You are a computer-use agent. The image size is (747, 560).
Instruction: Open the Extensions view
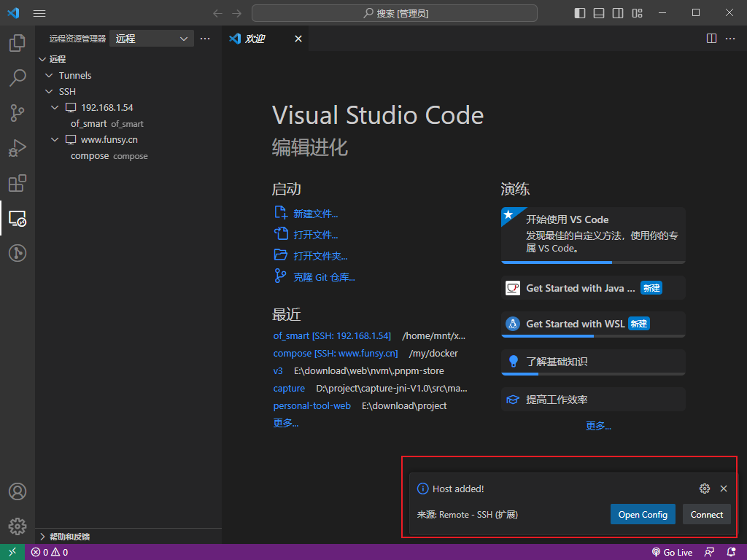pyautogui.click(x=18, y=183)
